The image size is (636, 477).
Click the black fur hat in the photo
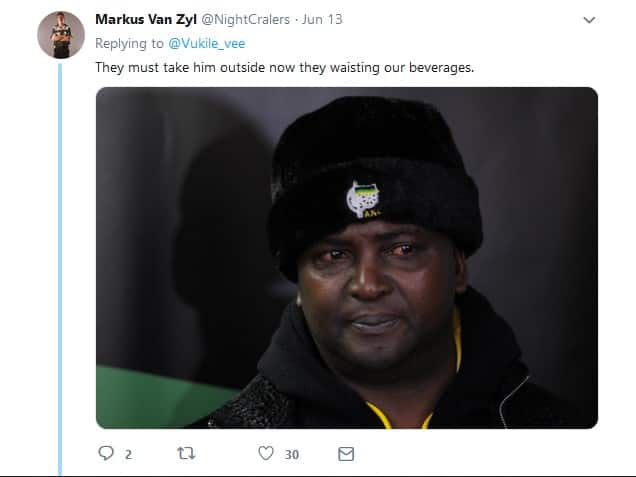(x=375, y=178)
